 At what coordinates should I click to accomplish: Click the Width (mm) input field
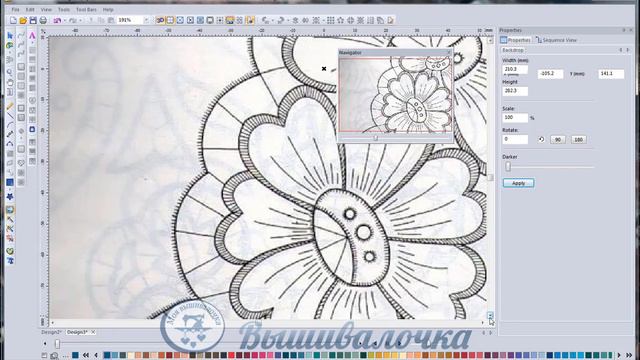(x=515, y=69)
